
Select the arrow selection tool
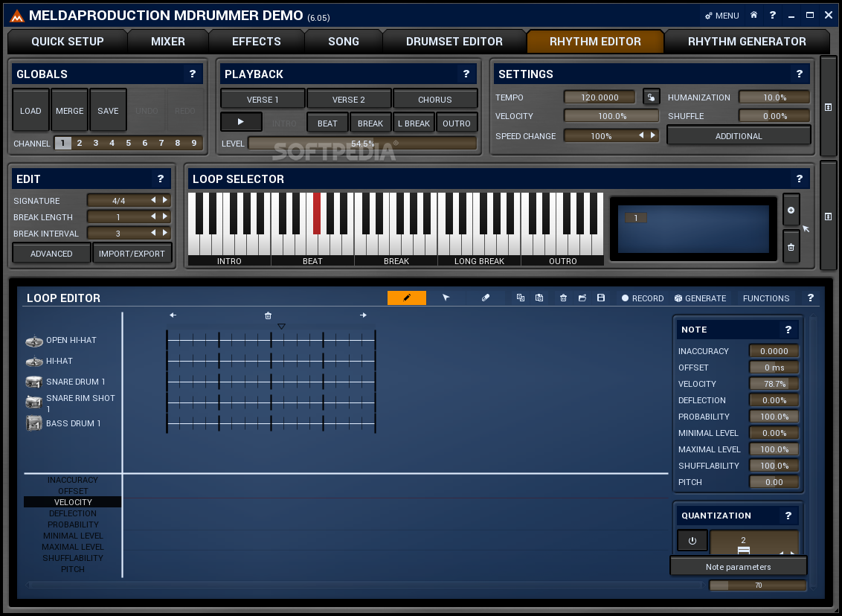pos(446,298)
